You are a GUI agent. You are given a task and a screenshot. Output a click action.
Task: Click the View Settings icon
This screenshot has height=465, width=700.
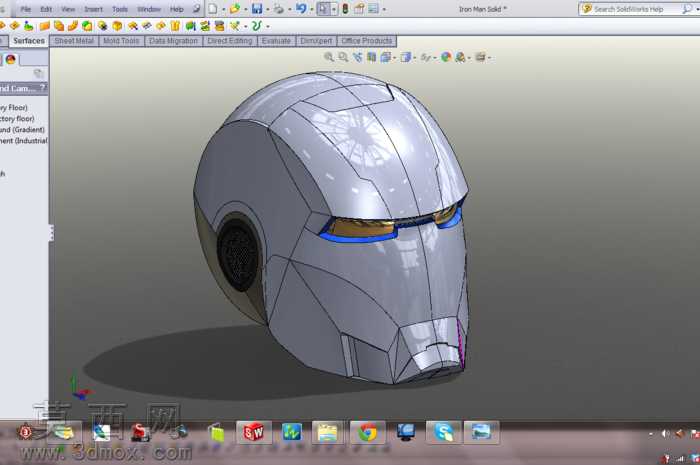point(480,57)
